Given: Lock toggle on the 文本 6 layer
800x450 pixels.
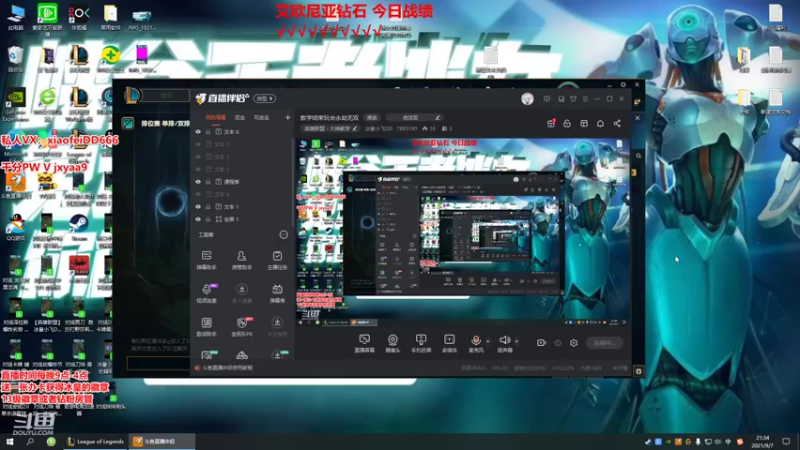Looking at the screenshot, I should tap(208, 132).
